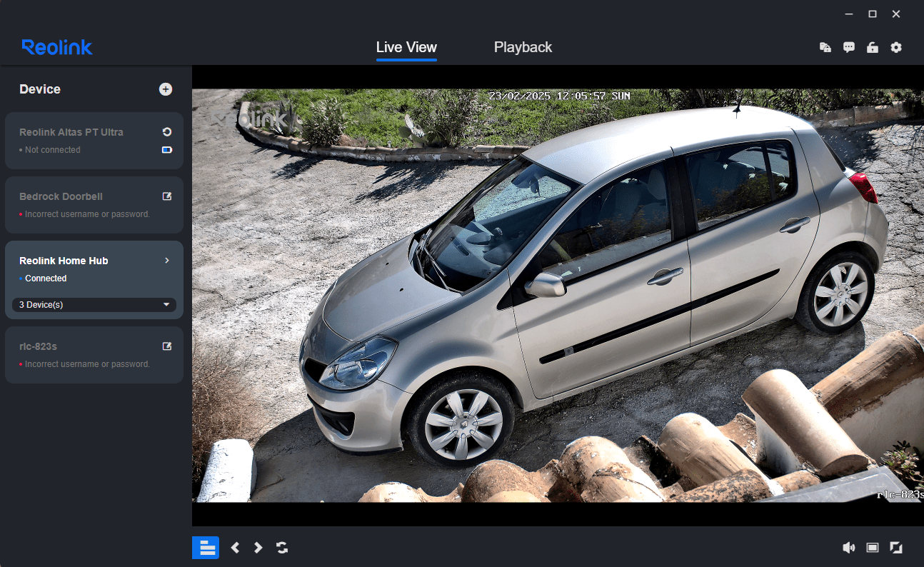924x567 pixels.
Task: Click the files-with-lock icon in header
Action: click(x=825, y=48)
